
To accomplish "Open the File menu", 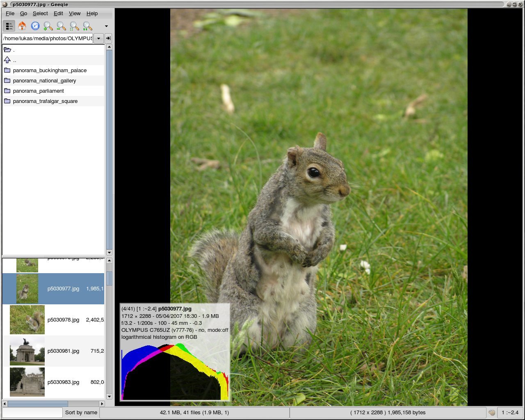I will tap(10, 14).
